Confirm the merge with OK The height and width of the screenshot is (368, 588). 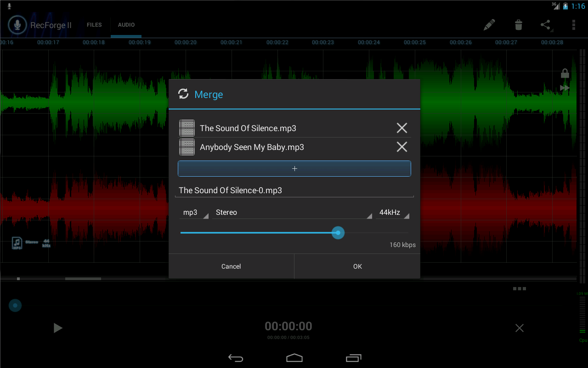[x=357, y=266]
